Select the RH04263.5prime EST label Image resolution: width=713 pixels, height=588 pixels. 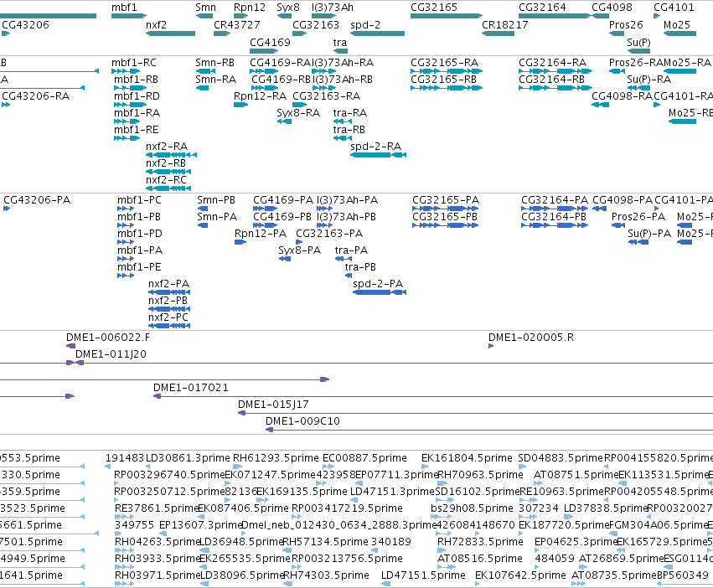(x=158, y=542)
